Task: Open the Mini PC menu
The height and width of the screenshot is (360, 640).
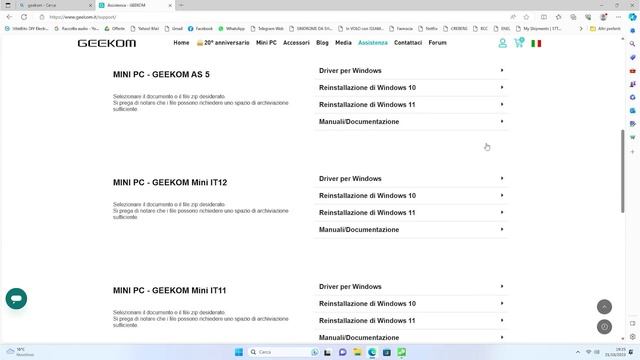Action: point(266,42)
